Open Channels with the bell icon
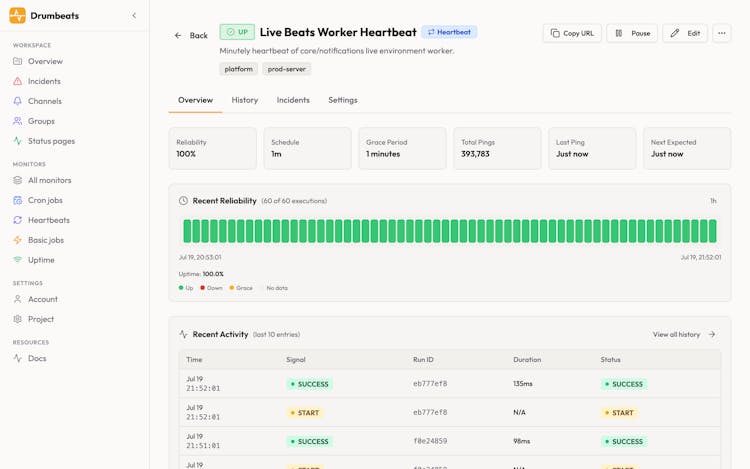The height and width of the screenshot is (469, 750). (x=18, y=101)
